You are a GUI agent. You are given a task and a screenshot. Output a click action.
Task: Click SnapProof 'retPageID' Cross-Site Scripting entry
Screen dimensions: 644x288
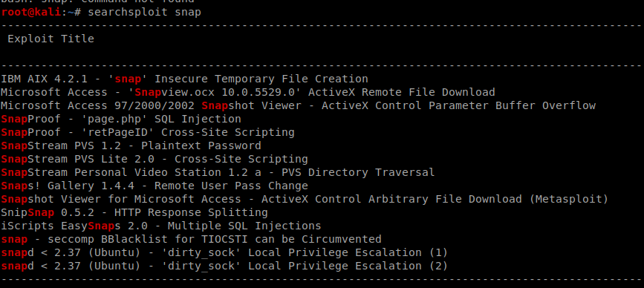click(x=148, y=133)
